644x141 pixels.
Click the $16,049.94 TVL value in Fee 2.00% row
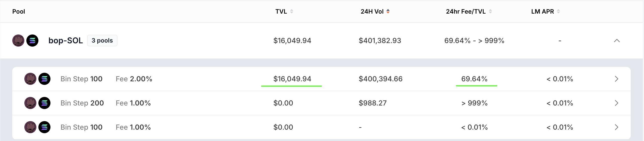292,79
